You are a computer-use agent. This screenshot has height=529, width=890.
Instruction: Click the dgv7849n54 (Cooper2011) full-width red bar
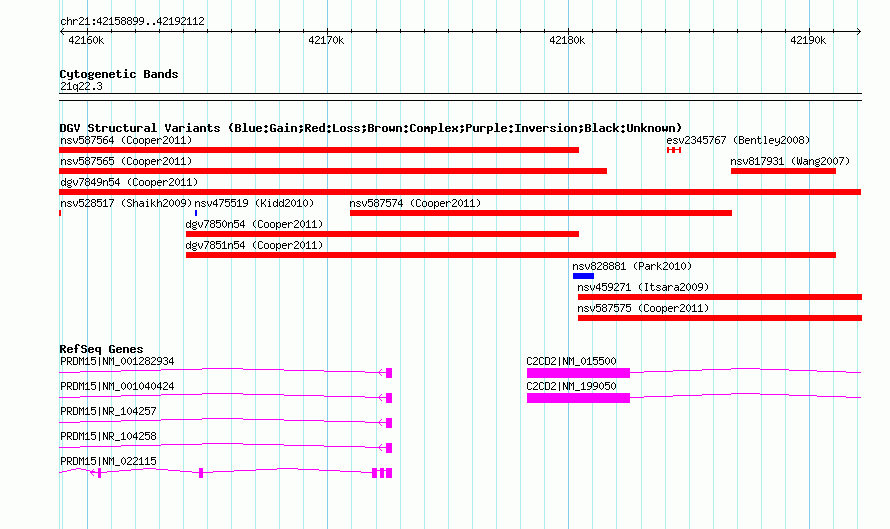[460, 192]
